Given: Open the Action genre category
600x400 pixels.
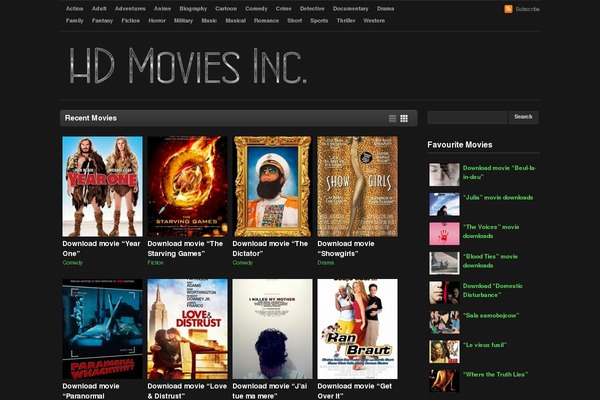Looking at the screenshot, I should 74,8.
